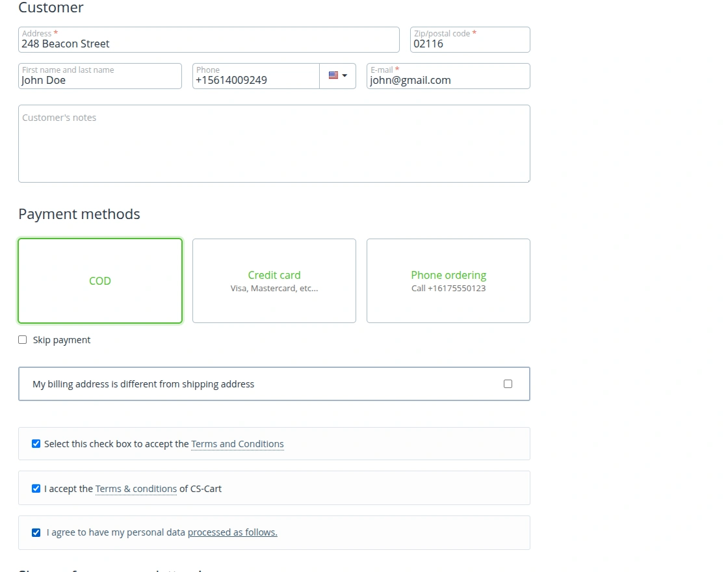
Task: Disable the CS-Cart Terms & conditions checkbox
Action: (x=36, y=487)
